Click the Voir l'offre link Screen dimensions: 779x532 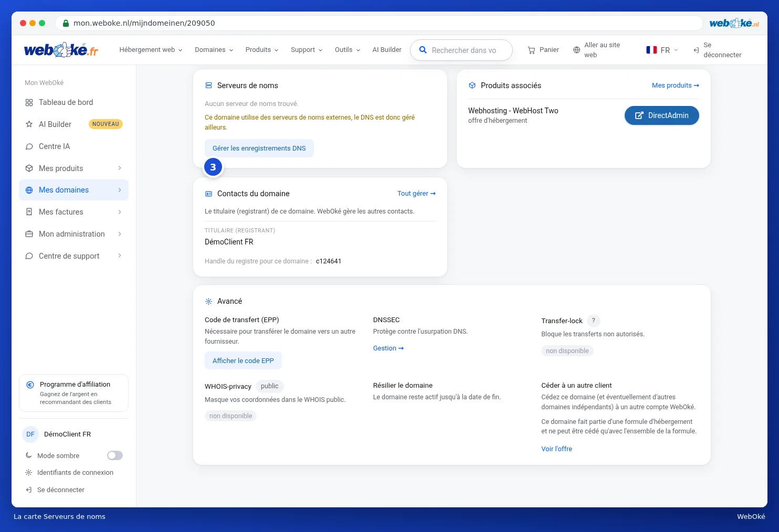click(556, 449)
